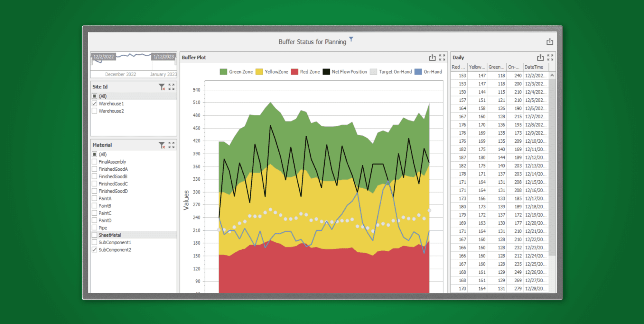Image resolution: width=644 pixels, height=324 pixels.
Task: Clear the Material filter
Action: (162, 145)
